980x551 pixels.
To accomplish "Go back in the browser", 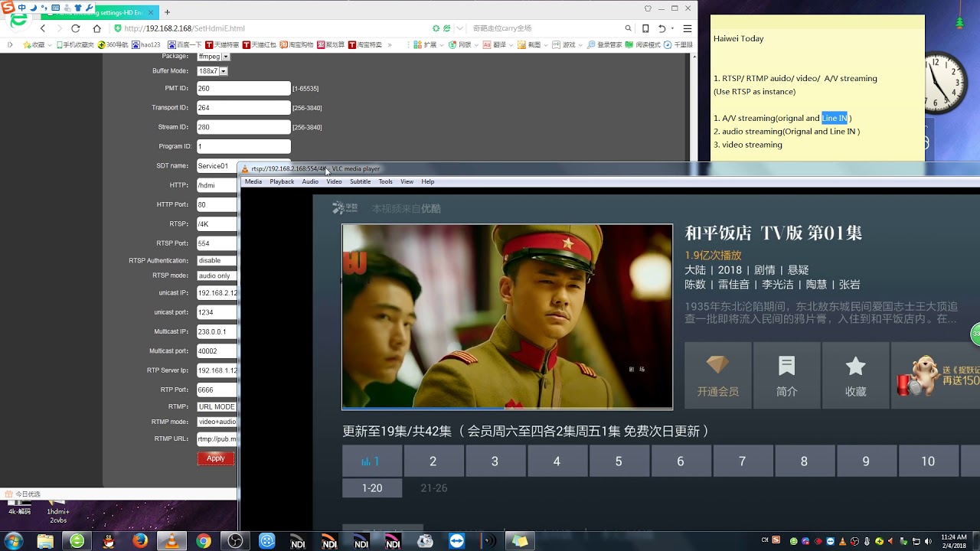I will click(x=43, y=28).
